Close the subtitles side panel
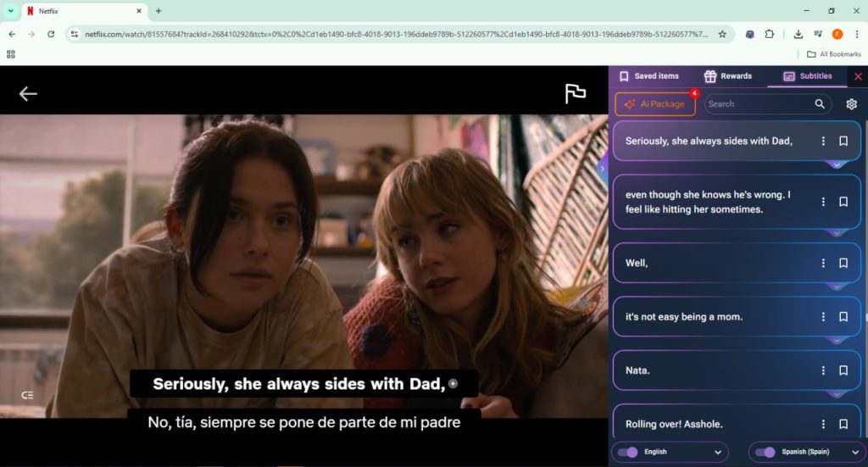 coord(858,76)
